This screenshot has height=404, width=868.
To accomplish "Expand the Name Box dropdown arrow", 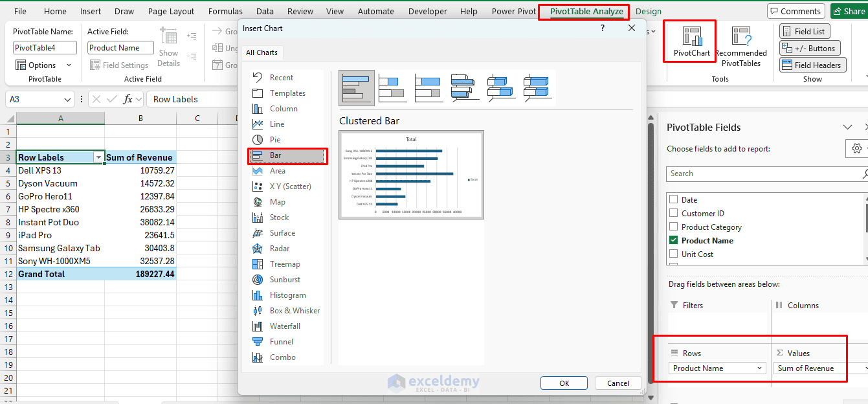I will [x=68, y=100].
